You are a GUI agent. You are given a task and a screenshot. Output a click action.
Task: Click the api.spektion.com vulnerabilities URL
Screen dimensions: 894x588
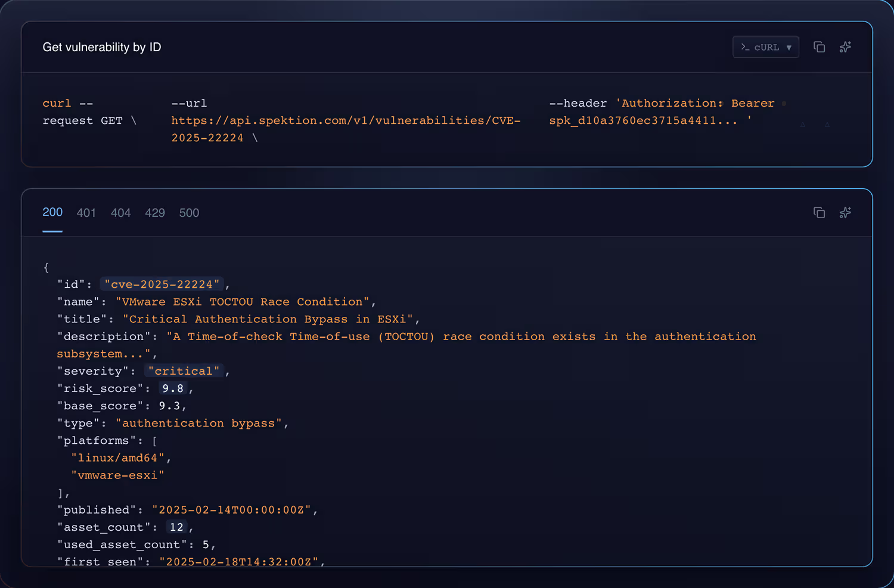click(346, 120)
